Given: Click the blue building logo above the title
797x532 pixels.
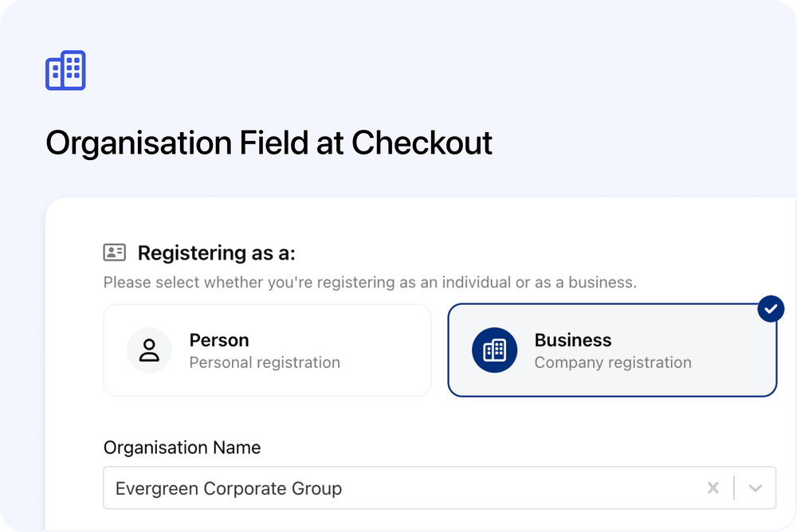Looking at the screenshot, I should (65, 70).
